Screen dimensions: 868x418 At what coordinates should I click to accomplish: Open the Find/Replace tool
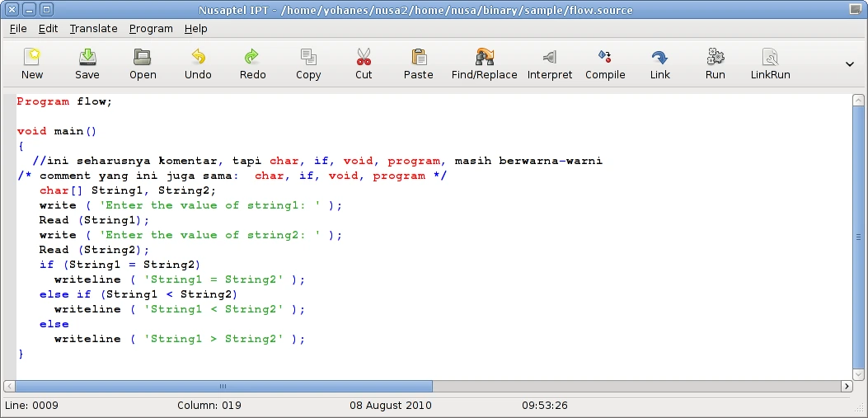[x=484, y=63]
